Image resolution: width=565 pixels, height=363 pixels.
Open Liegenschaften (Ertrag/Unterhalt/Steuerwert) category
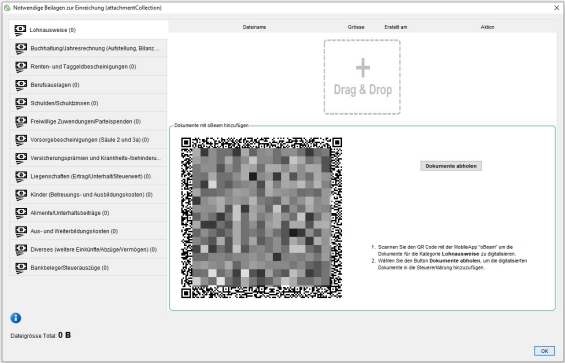(88, 177)
